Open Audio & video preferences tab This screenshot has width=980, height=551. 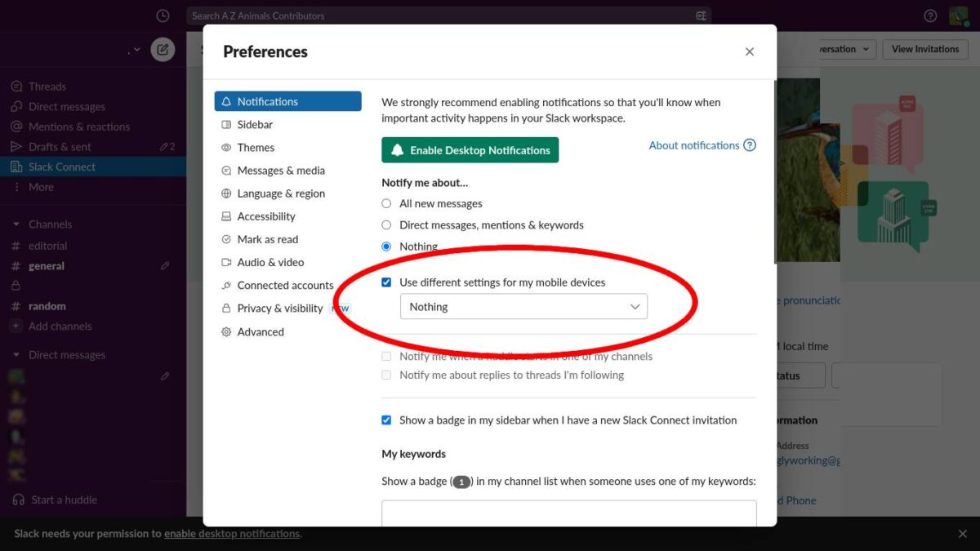(x=288, y=262)
